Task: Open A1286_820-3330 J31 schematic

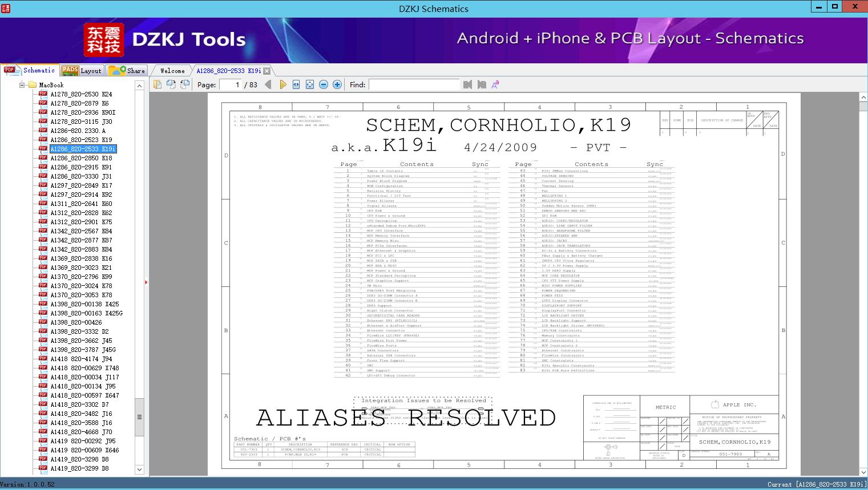Action: (81, 176)
